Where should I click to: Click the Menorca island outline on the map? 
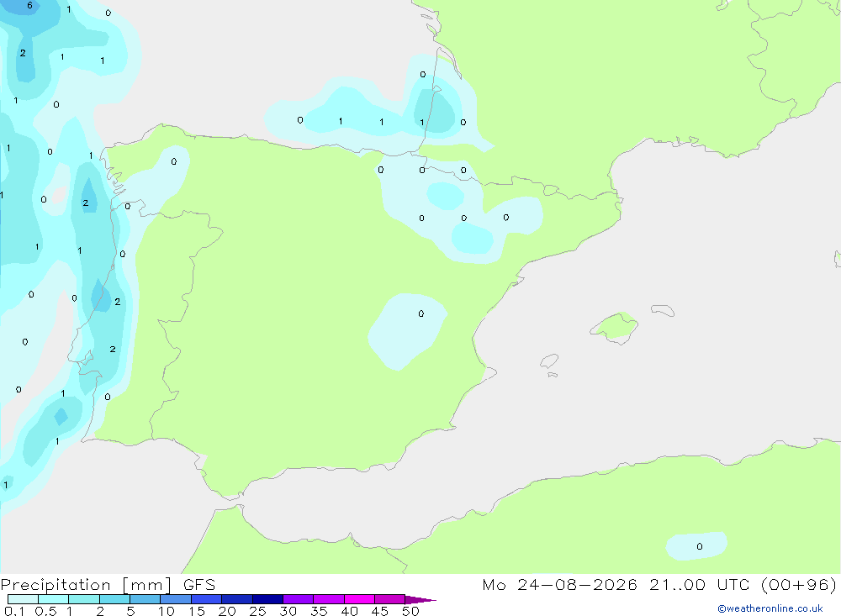click(x=663, y=310)
